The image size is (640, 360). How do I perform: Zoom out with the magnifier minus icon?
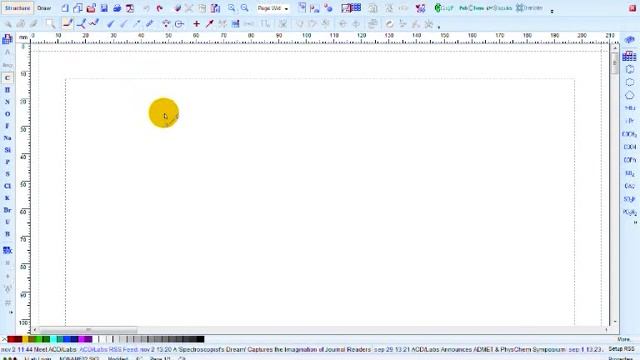coord(244,8)
